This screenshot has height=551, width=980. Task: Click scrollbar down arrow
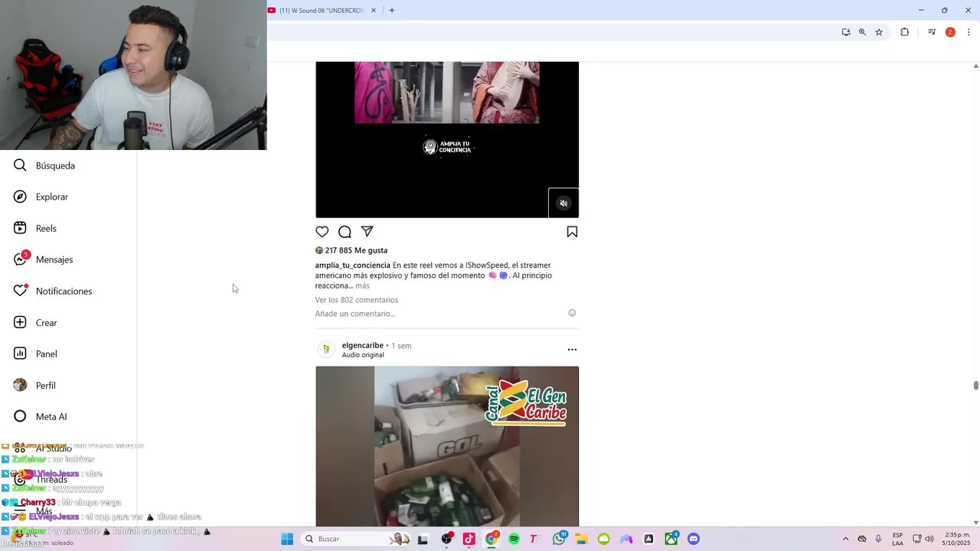point(975,522)
